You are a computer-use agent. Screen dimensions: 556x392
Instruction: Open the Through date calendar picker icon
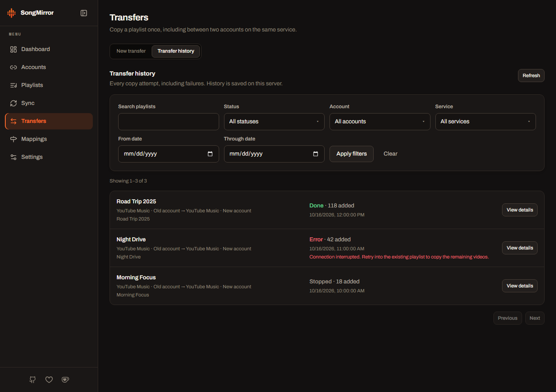tap(316, 154)
